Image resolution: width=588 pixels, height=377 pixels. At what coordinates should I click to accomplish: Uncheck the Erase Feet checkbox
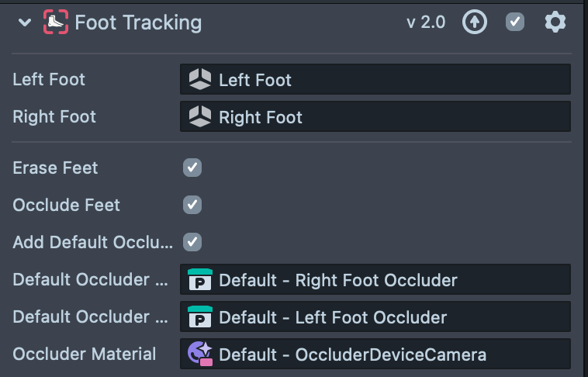(x=192, y=168)
